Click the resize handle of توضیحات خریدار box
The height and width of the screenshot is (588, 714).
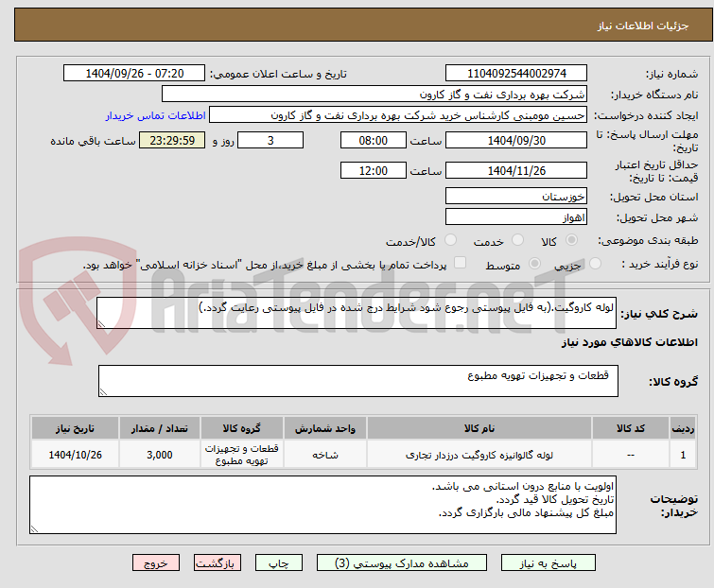tap(34, 528)
